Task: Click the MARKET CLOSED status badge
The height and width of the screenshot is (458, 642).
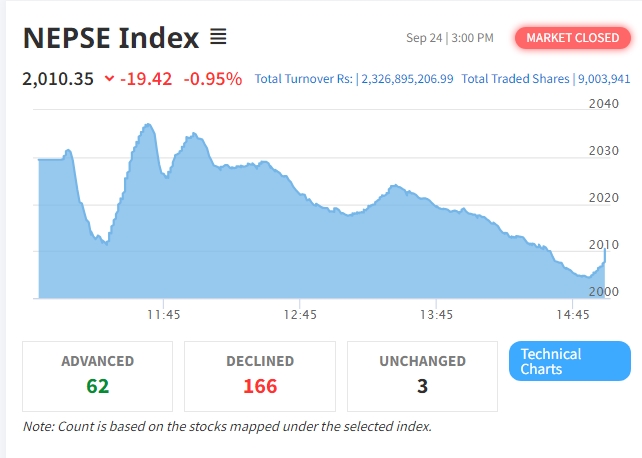Action: pyautogui.click(x=573, y=38)
